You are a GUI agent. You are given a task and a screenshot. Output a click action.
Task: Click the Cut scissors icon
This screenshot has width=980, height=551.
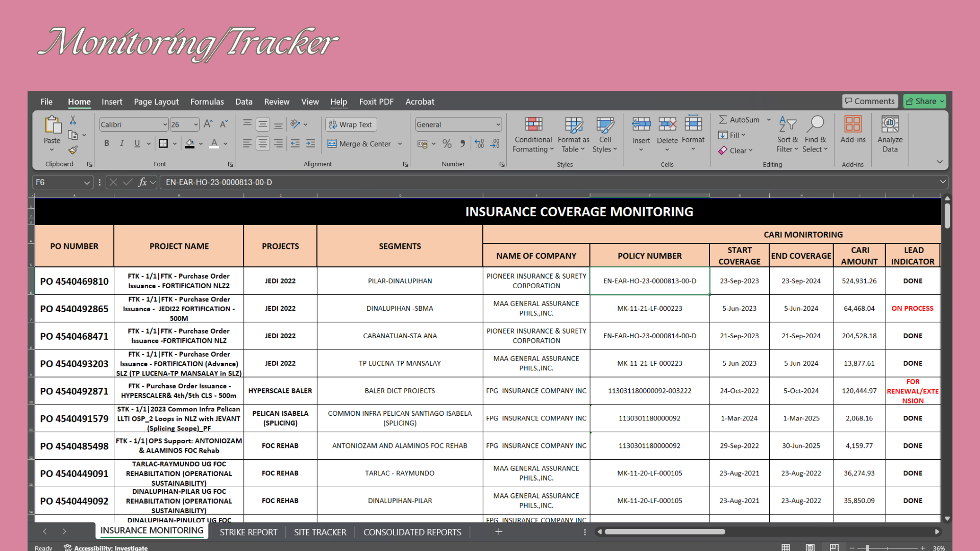(73, 120)
